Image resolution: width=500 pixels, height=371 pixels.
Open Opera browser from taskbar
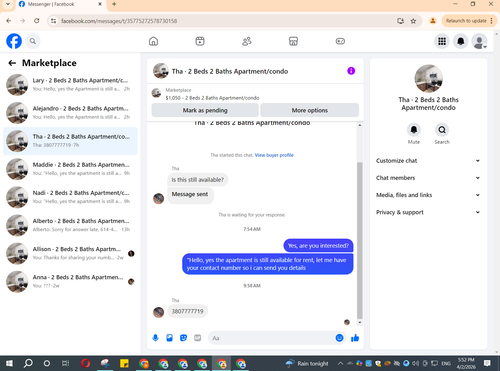click(85, 363)
